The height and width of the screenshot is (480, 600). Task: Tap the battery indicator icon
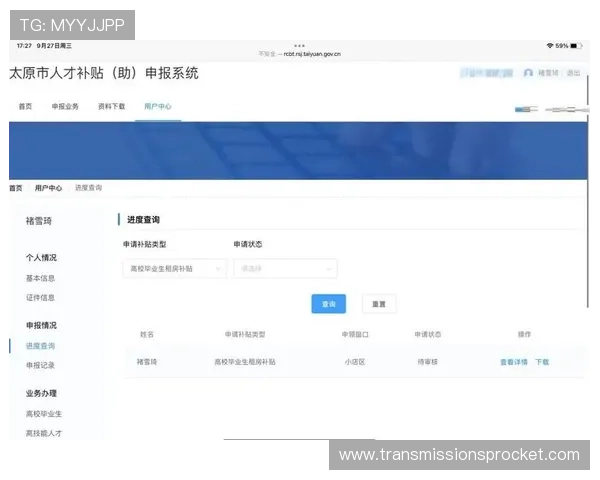coord(576,46)
